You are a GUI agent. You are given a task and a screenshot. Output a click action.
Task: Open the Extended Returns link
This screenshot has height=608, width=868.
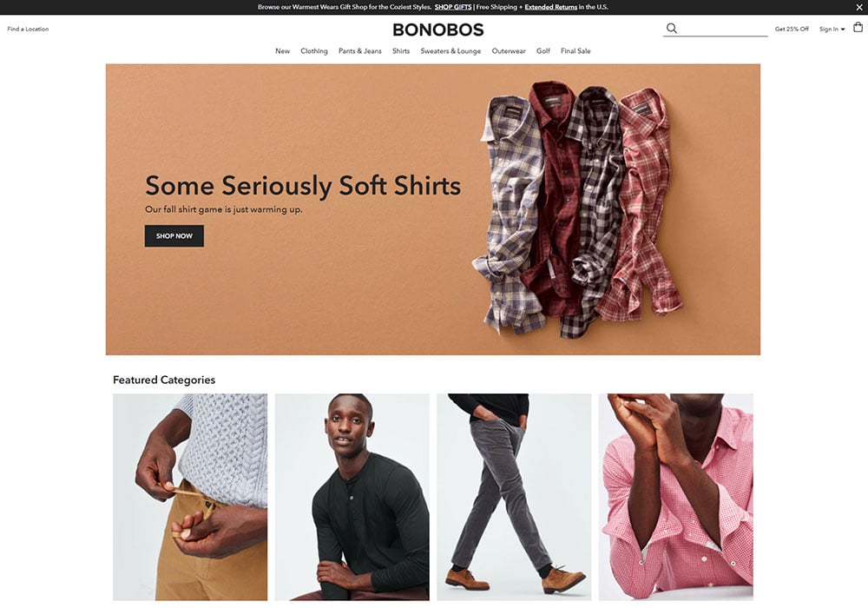point(551,7)
